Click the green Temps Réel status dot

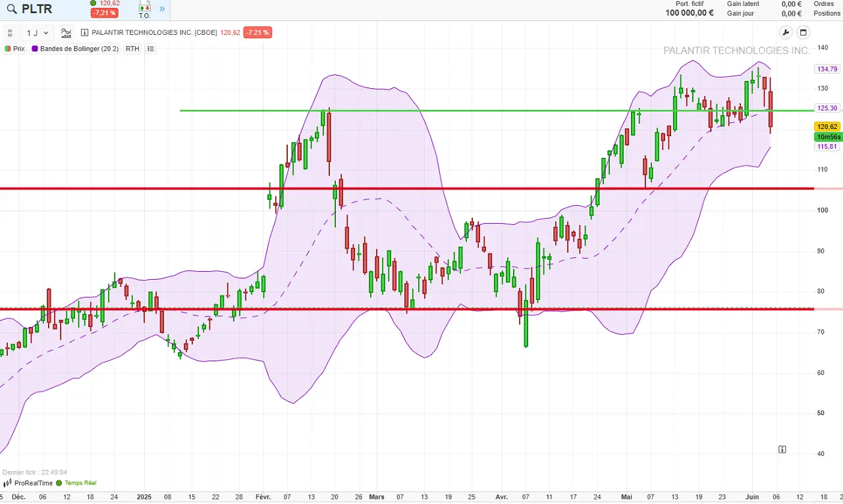tap(59, 483)
